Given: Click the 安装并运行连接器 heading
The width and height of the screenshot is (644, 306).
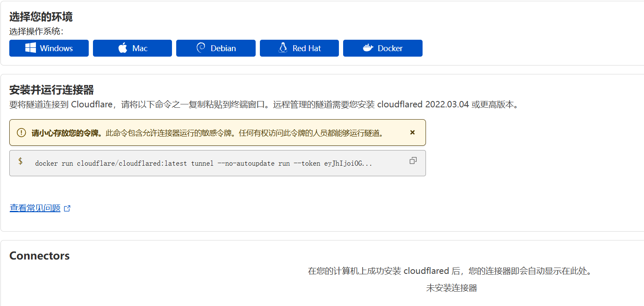Looking at the screenshot, I should (52, 90).
